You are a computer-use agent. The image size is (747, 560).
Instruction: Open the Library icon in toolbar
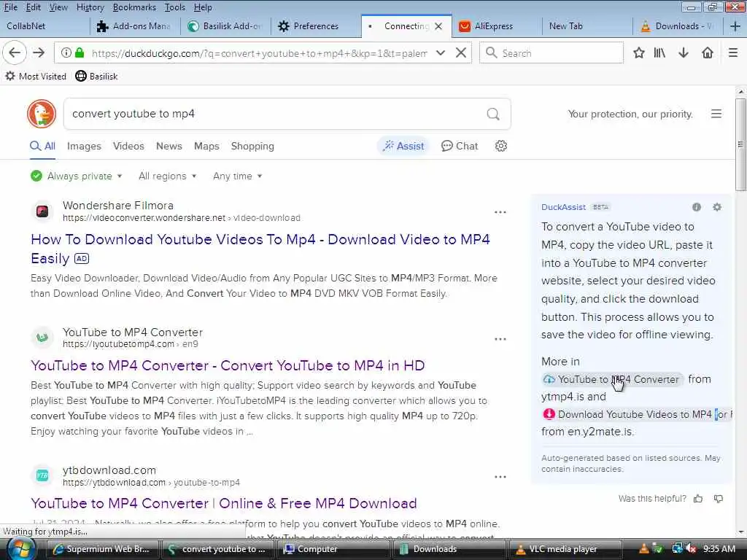pyautogui.click(x=659, y=52)
